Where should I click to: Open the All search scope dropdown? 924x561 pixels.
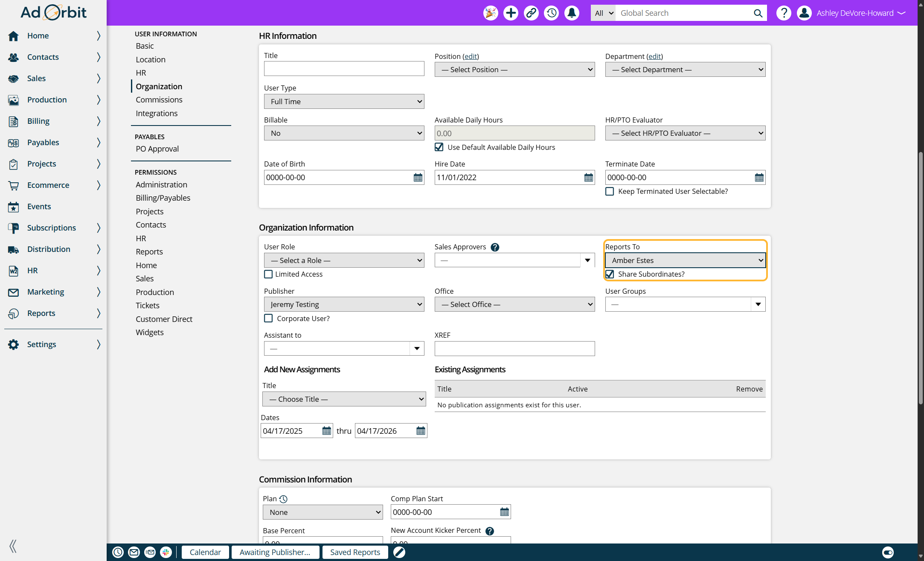tap(603, 13)
